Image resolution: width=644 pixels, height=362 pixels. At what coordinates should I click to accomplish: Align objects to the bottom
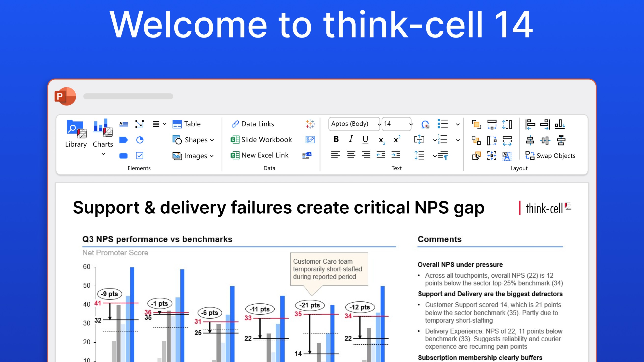(560, 124)
